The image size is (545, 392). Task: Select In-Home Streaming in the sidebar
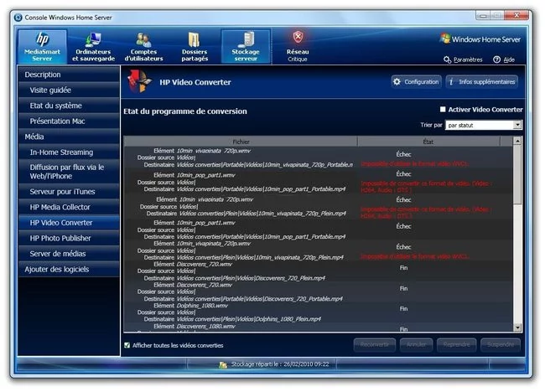[69, 152]
